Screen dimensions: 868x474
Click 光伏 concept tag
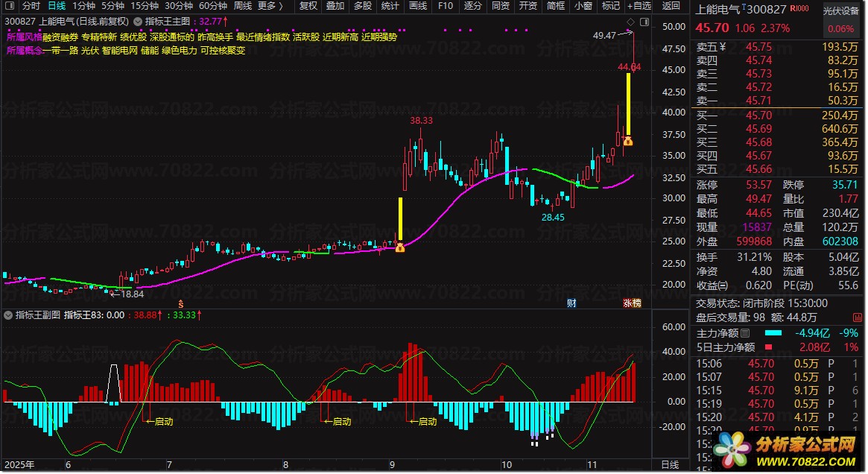90,51
